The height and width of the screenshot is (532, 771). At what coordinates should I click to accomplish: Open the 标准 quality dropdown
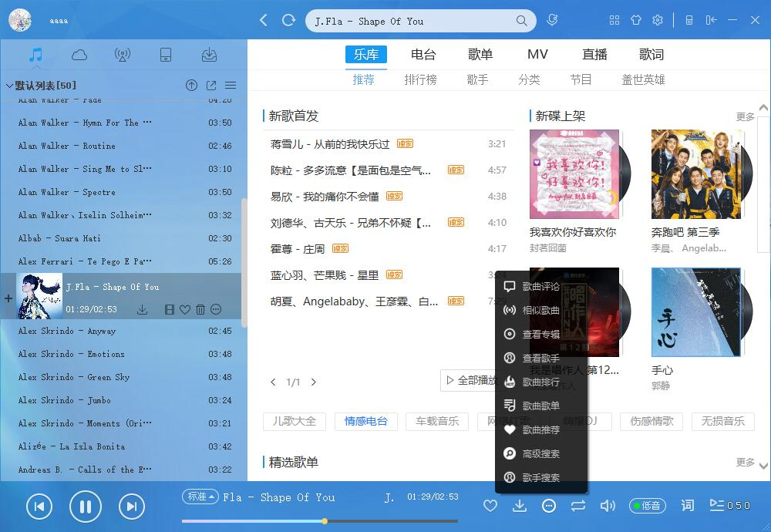pos(200,497)
